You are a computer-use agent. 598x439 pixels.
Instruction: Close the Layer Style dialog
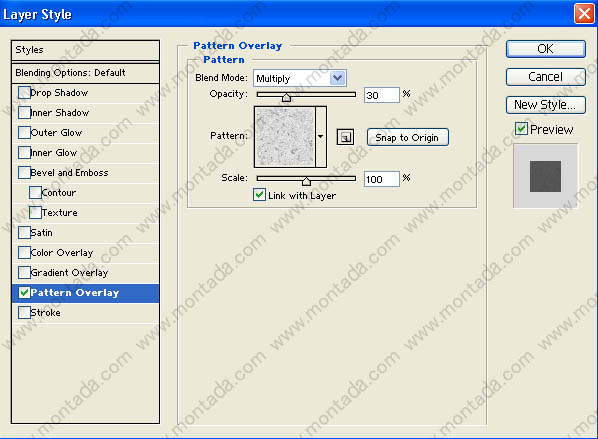[584, 14]
